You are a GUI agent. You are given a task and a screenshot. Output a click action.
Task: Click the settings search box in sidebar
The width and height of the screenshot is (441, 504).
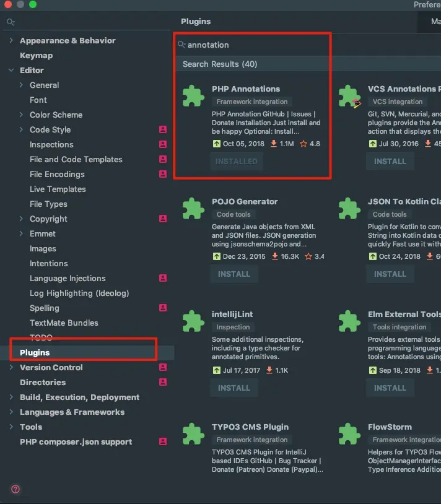(x=87, y=22)
